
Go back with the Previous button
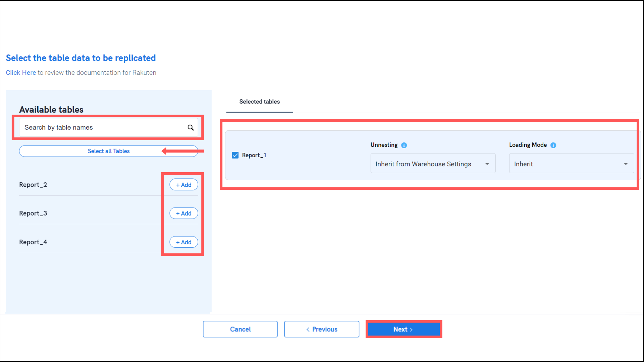pos(321,329)
